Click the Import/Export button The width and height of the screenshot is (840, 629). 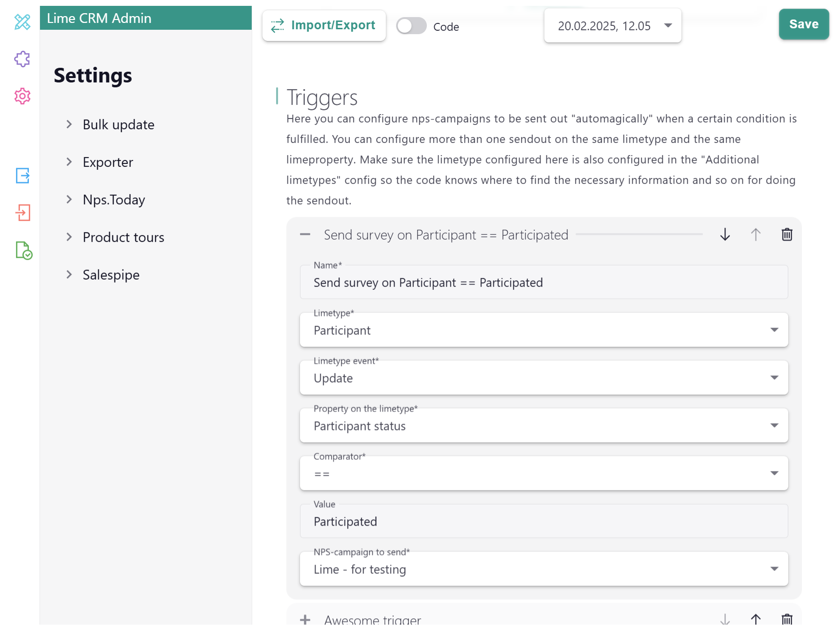point(323,25)
